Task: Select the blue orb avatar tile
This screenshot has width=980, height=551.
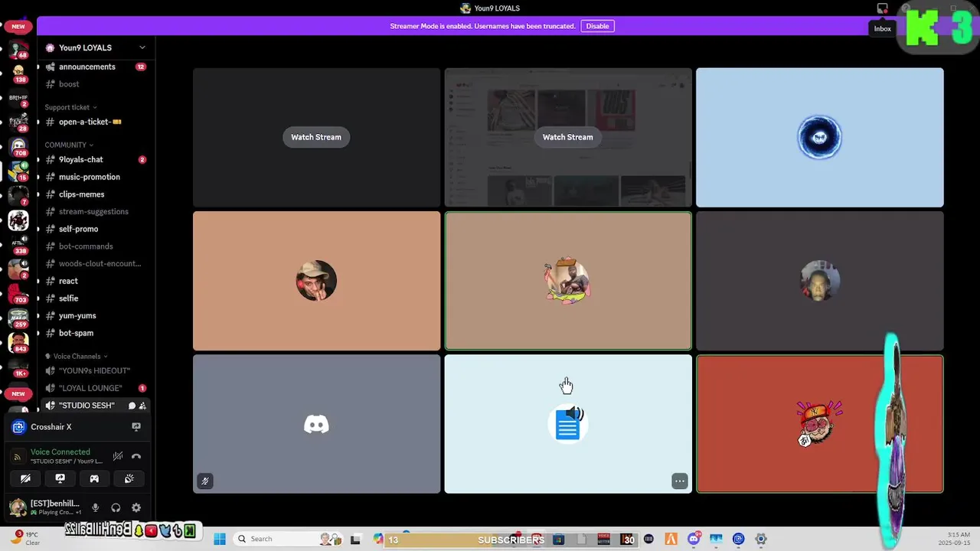Action: click(819, 137)
